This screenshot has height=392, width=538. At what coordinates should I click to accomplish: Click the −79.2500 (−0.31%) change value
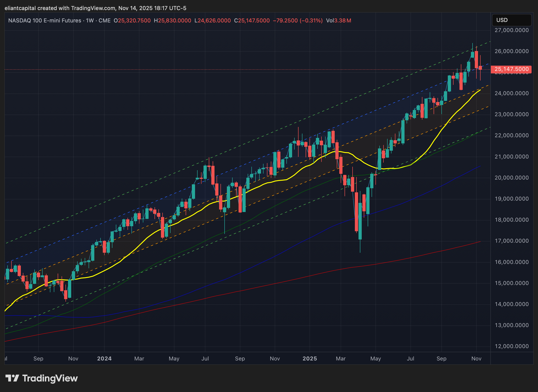coord(298,21)
